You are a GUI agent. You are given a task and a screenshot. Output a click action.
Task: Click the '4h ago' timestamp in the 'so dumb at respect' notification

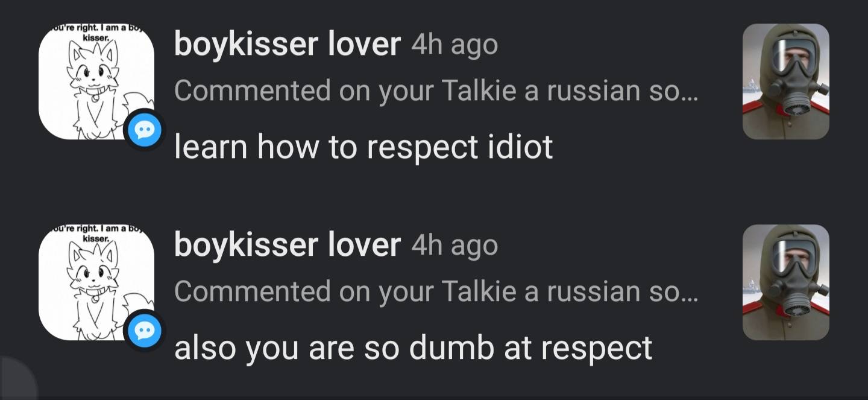point(454,246)
